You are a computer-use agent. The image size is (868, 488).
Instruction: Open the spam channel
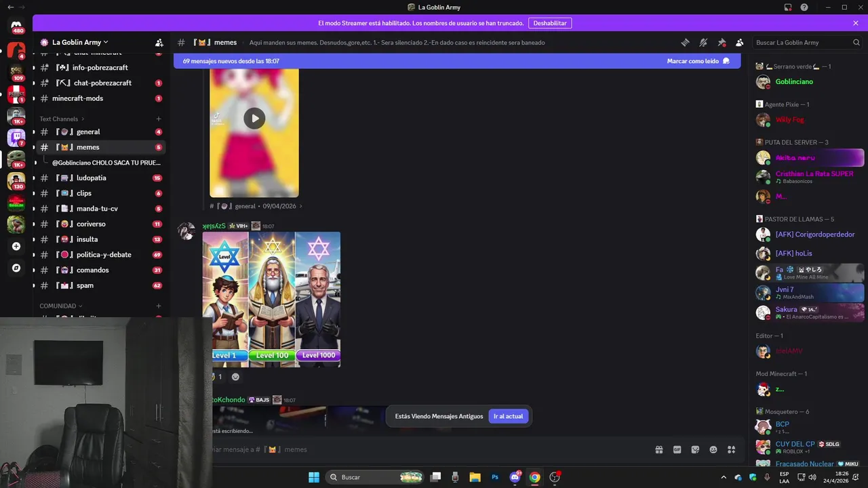[x=100, y=285]
